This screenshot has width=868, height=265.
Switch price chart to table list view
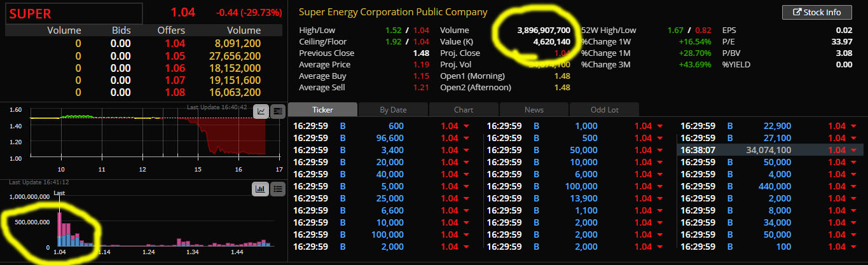pos(277,111)
